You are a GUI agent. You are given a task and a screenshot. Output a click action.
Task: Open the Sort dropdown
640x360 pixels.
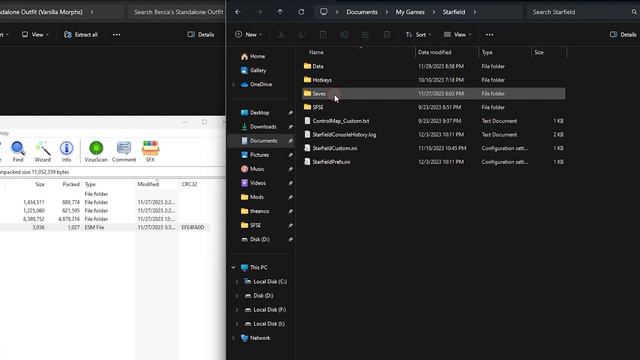(x=418, y=35)
